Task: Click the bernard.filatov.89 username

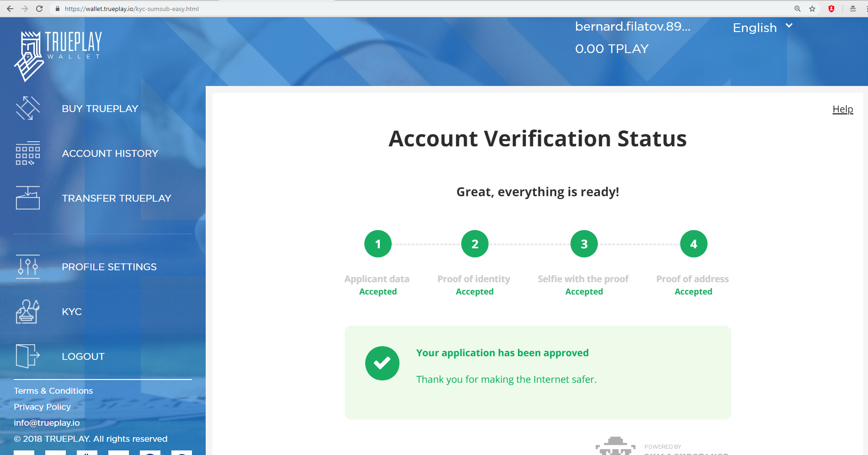Action: [x=633, y=27]
